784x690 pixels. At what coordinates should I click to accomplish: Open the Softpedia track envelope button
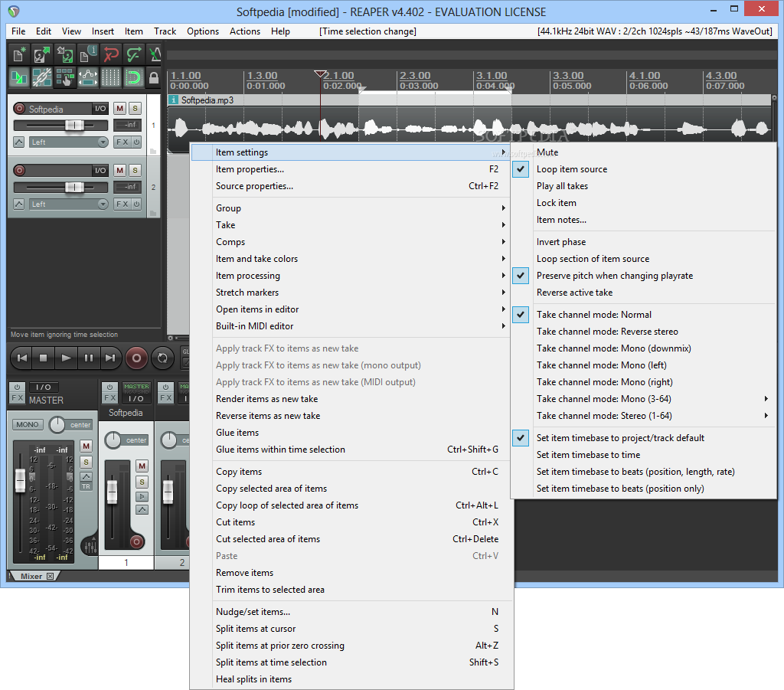coord(19,142)
